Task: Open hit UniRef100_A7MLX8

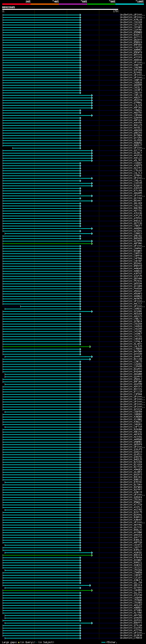Action: [x=131, y=20]
